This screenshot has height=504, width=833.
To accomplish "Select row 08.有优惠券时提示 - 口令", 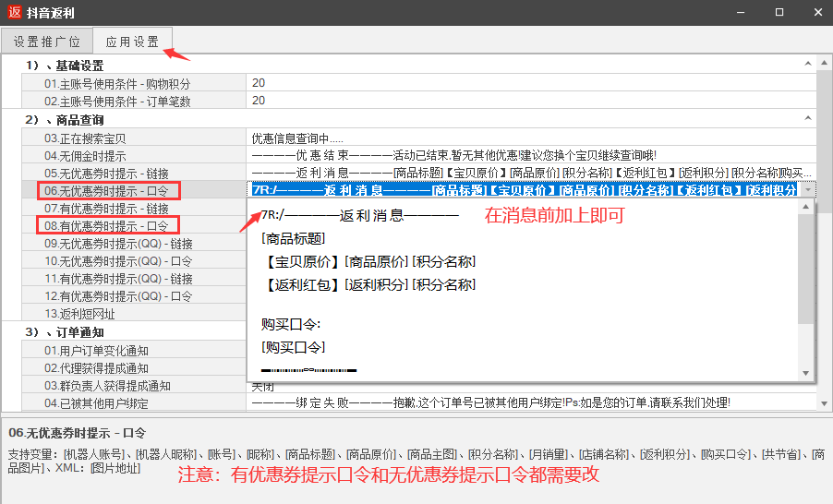I will click(x=134, y=226).
